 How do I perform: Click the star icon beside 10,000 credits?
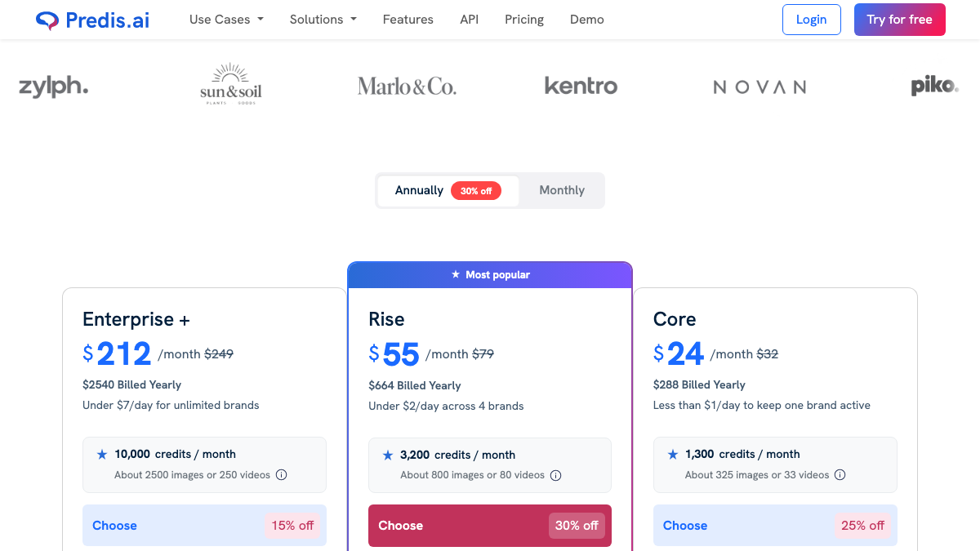(102, 454)
